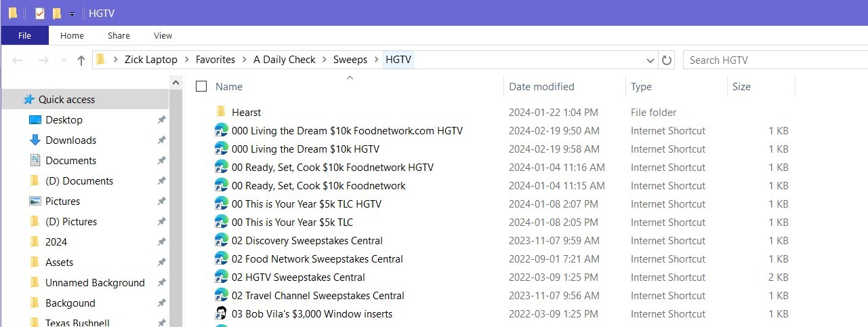The image size is (868, 327).
Task: Click the 2 KB size cell
Action: tap(778, 277)
